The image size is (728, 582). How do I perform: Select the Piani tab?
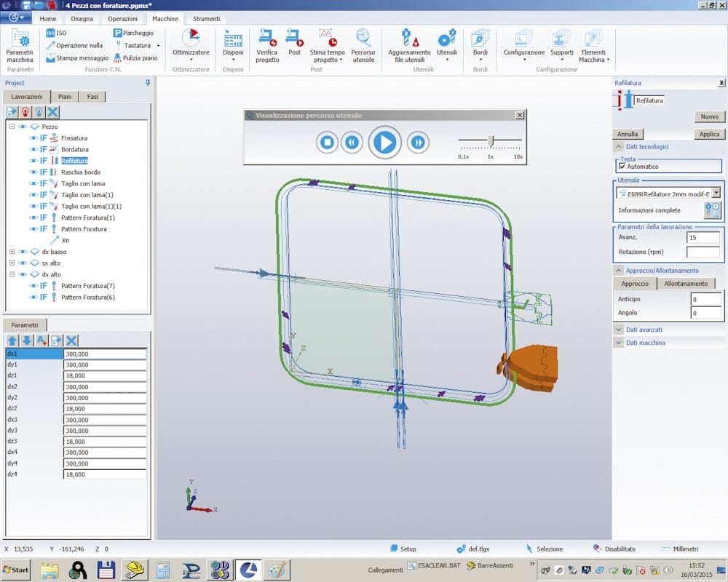tap(65, 97)
